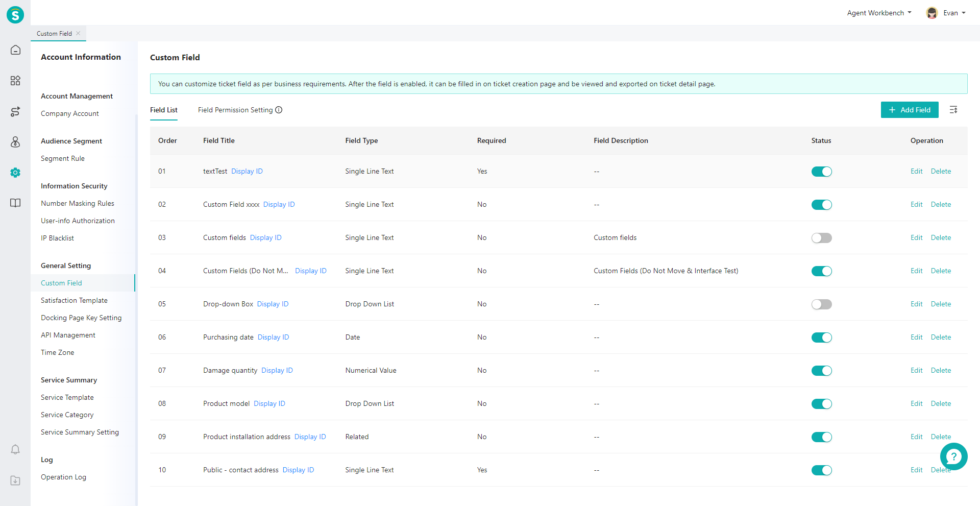Delete the Custom Field xxxx row
980x506 pixels.
pos(941,204)
